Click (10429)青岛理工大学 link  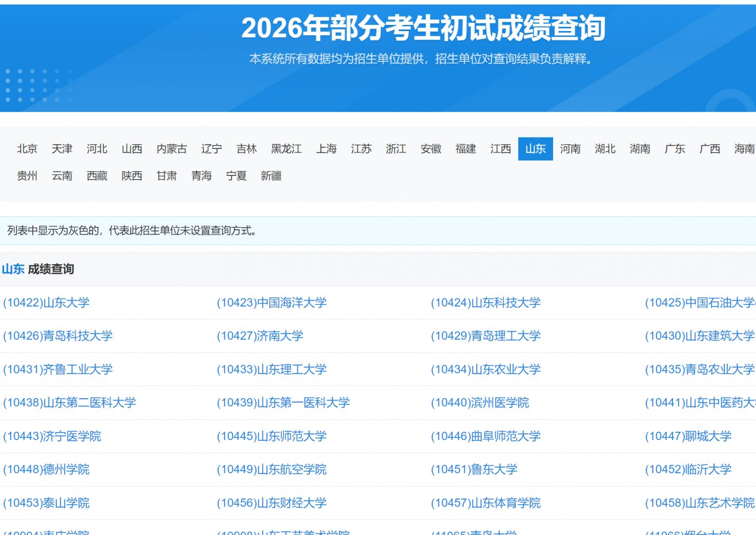click(x=486, y=336)
